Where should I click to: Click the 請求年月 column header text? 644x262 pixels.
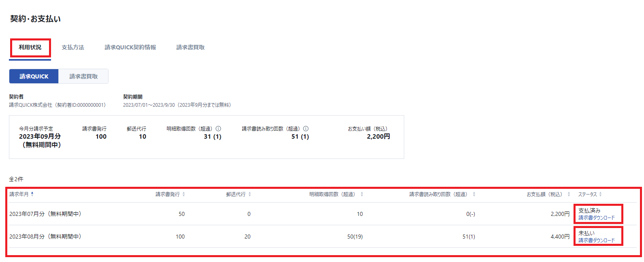[19, 194]
